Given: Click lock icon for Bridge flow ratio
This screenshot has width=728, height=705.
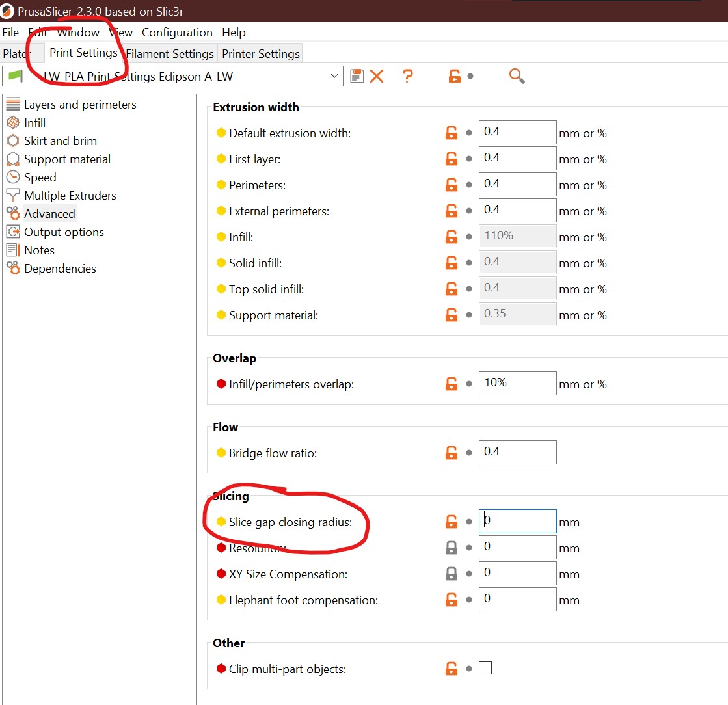Looking at the screenshot, I should [x=452, y=453].
